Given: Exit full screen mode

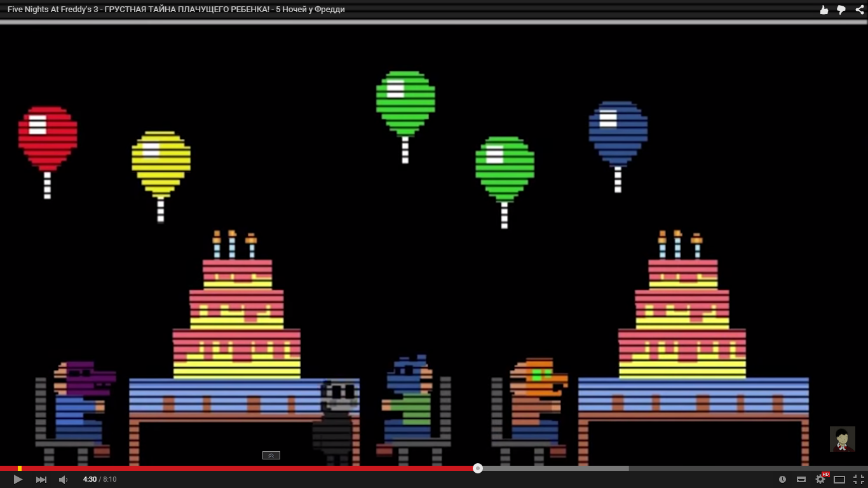Looking at the screenshot, I should 858,480.
